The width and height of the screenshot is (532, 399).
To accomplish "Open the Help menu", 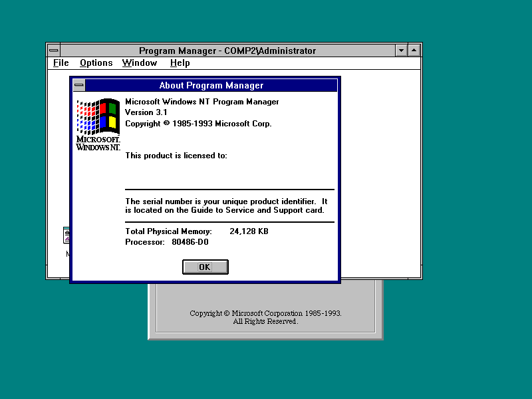I will tap(180, 63).
